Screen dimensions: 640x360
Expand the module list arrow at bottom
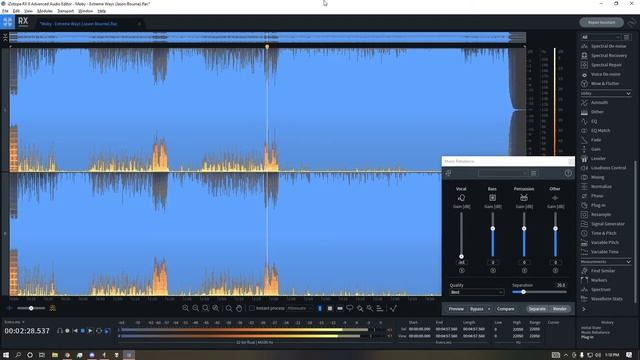click(x=584, y=309)
